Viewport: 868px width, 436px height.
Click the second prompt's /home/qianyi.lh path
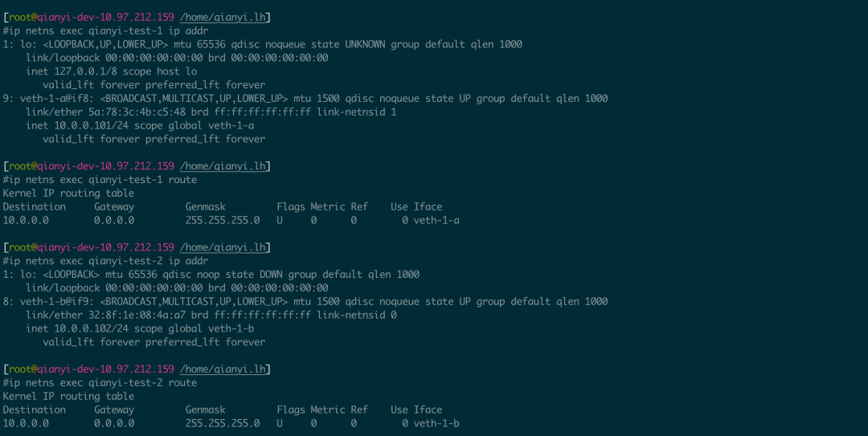click(223, 166)
